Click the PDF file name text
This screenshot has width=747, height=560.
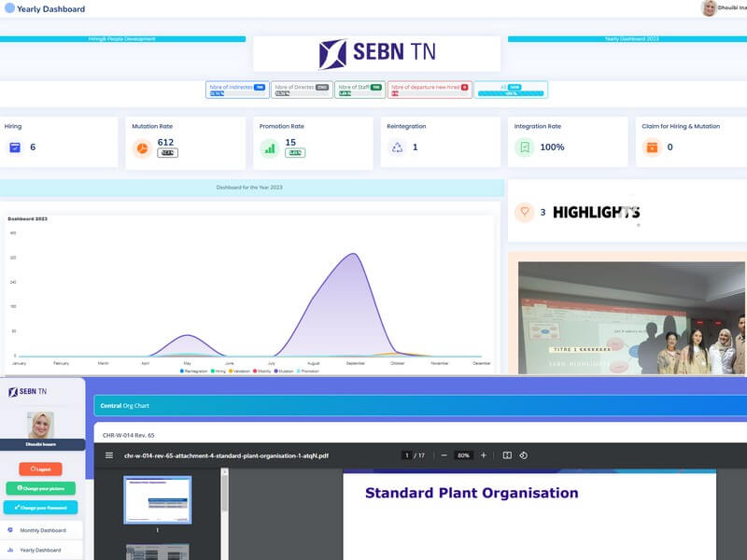226,455
